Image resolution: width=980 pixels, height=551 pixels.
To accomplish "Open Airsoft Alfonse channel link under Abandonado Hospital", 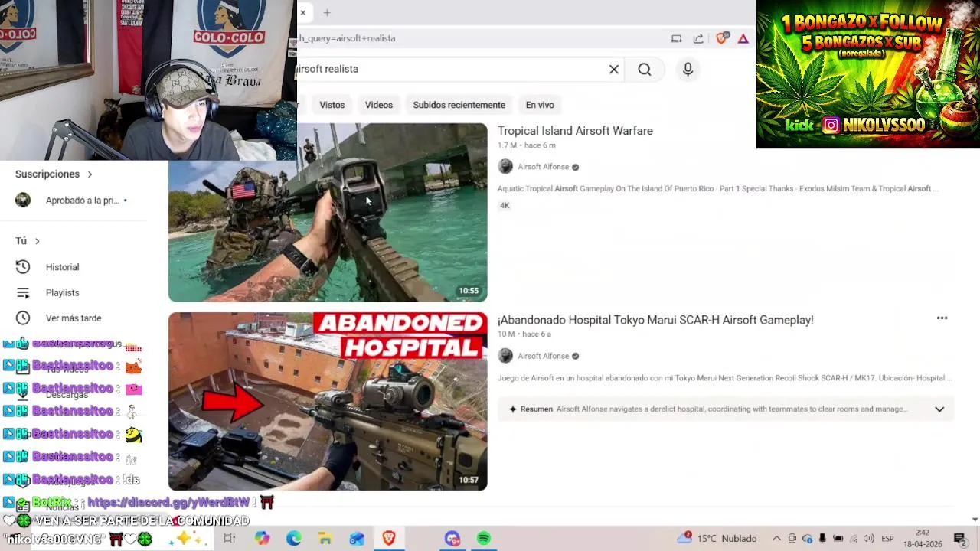I will coord(543,356).
